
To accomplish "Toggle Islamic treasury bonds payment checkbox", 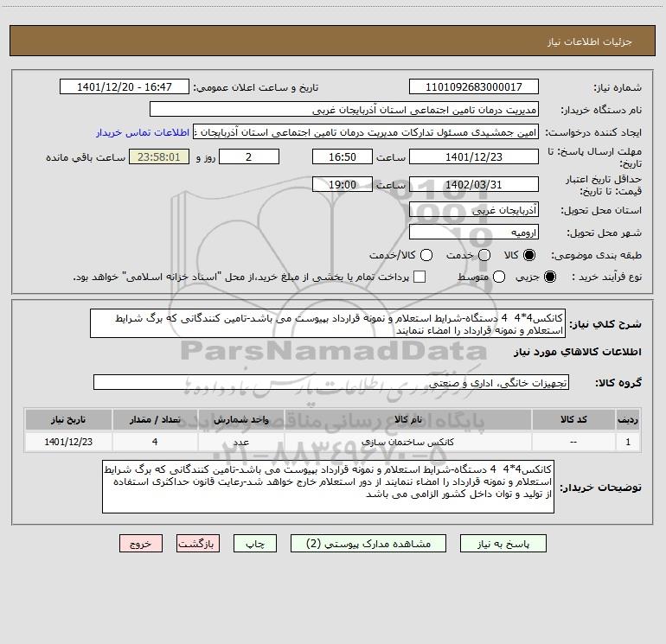I will point(419,277).
